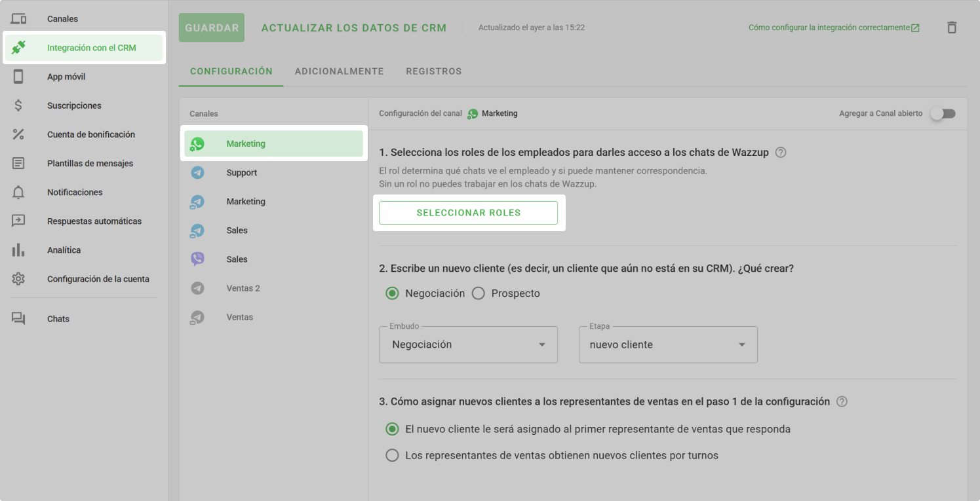Click the Seleccionar roles button
Screen dimensions: 980x501
coord(468,213)
